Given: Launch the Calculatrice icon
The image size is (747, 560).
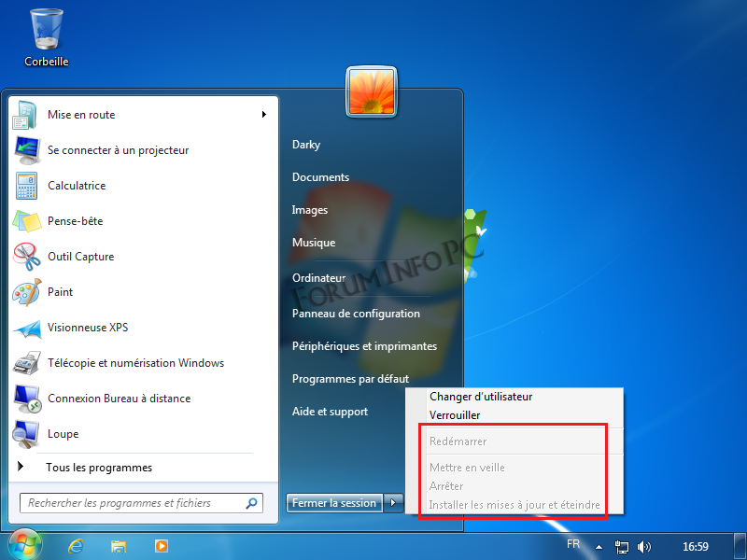Looking at the screenshot, I should (26, 185).
